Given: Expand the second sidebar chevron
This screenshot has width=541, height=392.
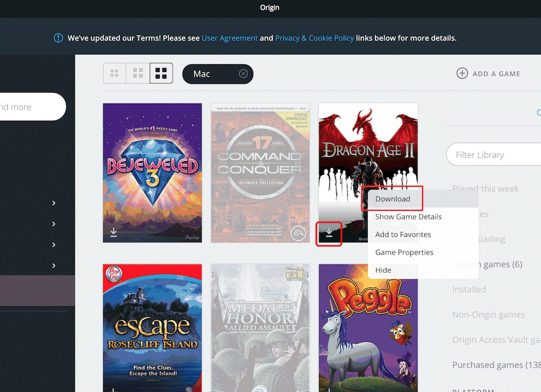Looking at the screenshot, I should tap(54, 224).
